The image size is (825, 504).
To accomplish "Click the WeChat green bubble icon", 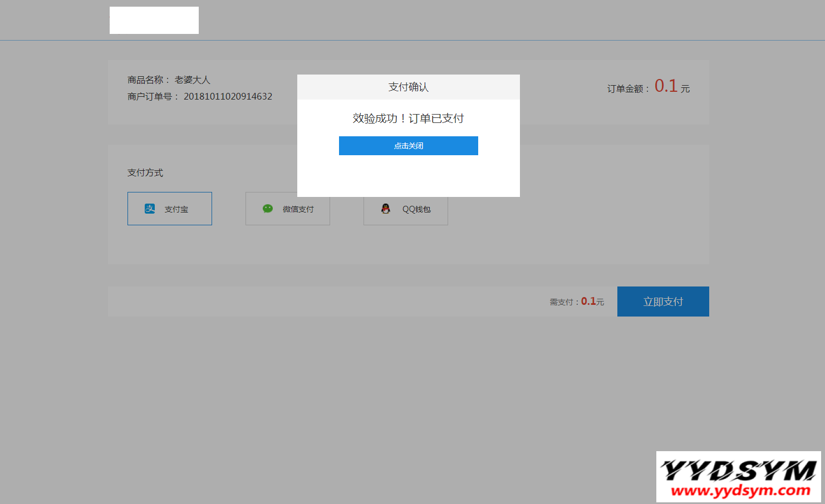I will [268, 209].
